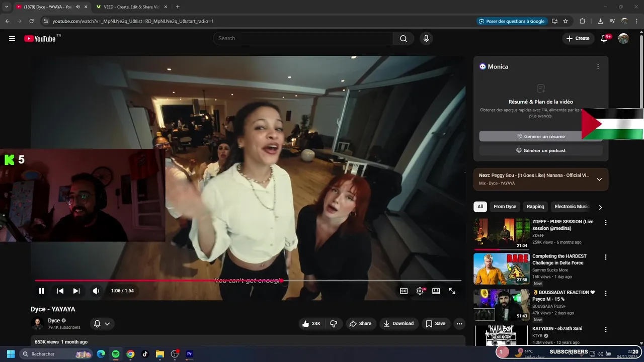The width and height of the screenshot is (644, 362).
Task: Open options for Completing the HARDEST Challenge video
Action: click(606, 257)
